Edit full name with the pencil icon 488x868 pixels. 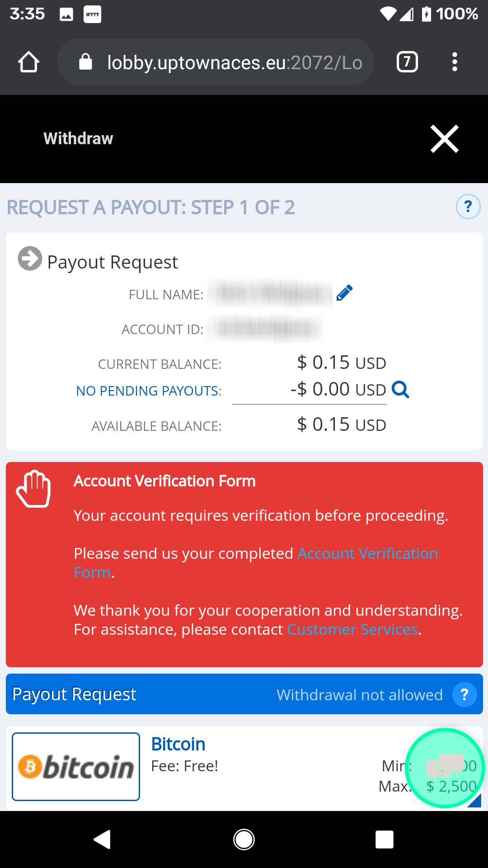pyautogui.click(x=344, y=293)
